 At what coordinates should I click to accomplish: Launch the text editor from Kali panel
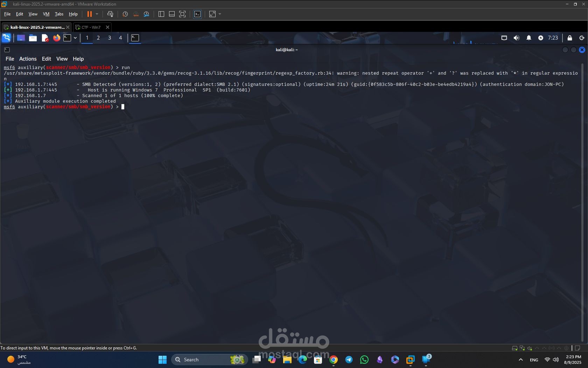(x=45, y=38)
